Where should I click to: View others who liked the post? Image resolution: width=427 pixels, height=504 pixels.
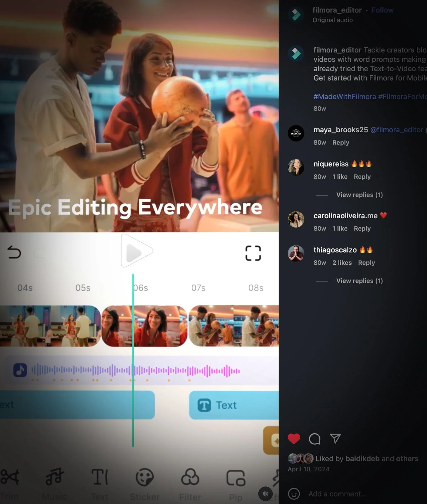click(x=407, y=458)
